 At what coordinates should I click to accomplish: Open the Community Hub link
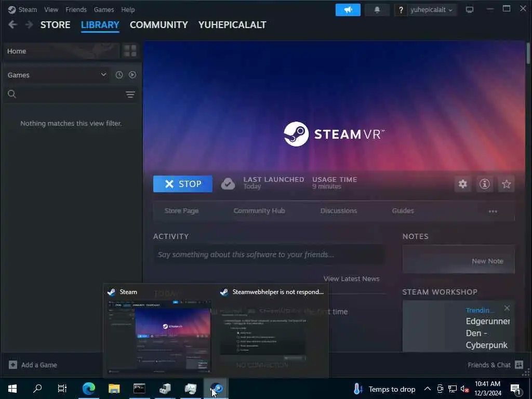[259, 211]
